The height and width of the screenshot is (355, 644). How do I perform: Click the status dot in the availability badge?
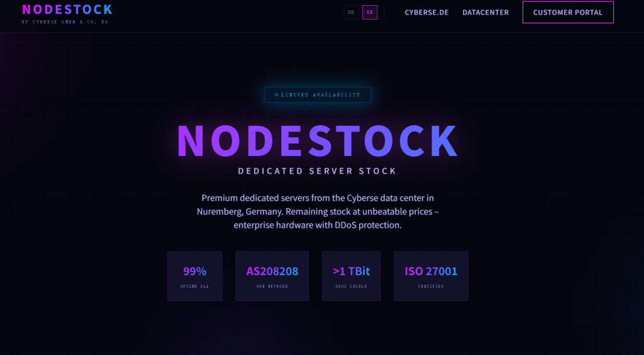(276, 95)
